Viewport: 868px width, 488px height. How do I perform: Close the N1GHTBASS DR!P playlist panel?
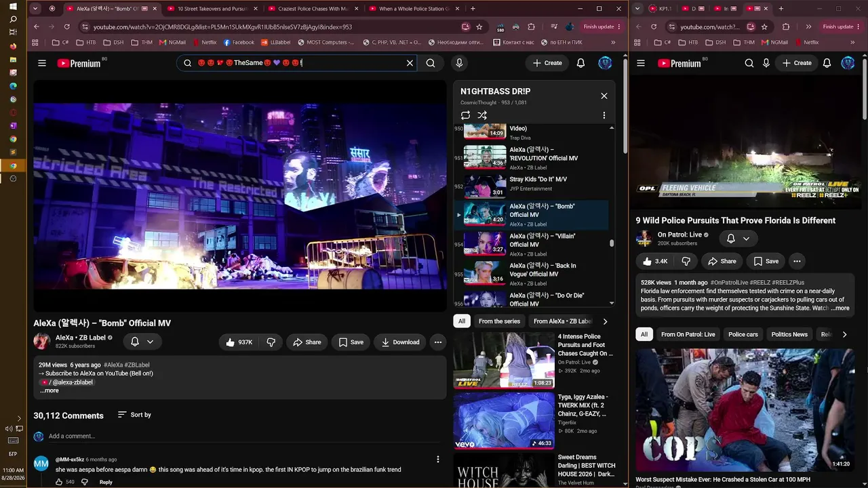point(604,96)
